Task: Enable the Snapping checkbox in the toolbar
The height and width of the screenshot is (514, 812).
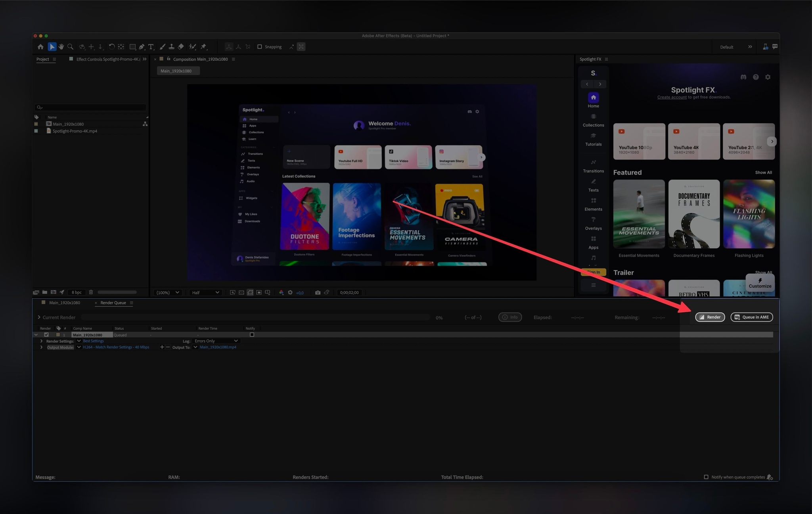Action: pyautogui.click(x=260, y=46)
